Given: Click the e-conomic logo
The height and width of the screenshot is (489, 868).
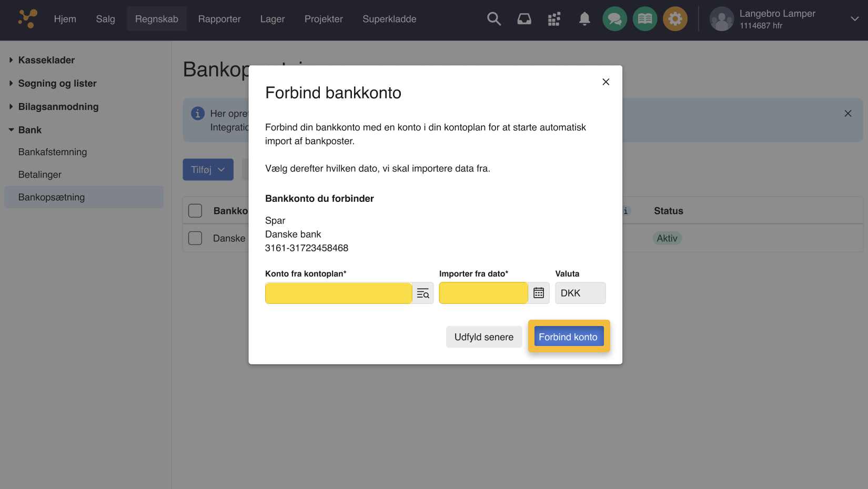Looking at the screenshot, I should pos(27,19).
